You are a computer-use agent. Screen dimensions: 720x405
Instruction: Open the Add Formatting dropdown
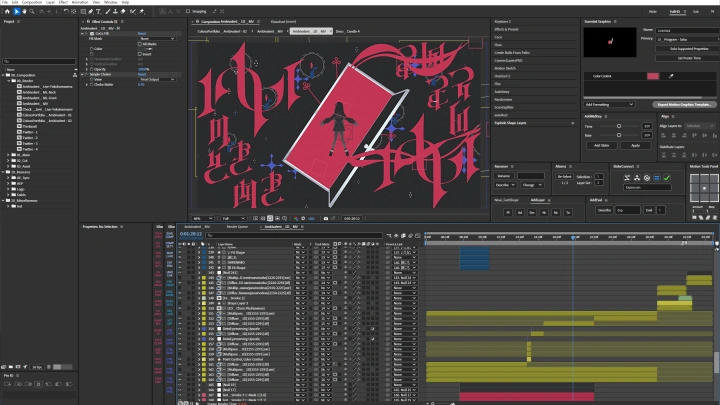click(609, 105)
